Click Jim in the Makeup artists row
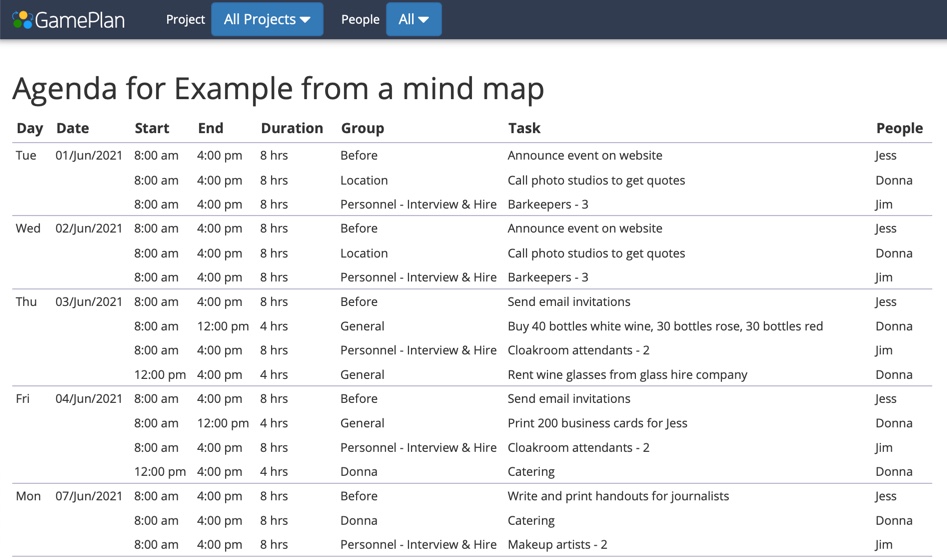This screenshot has width=947, height=558. tap(884, 545)
